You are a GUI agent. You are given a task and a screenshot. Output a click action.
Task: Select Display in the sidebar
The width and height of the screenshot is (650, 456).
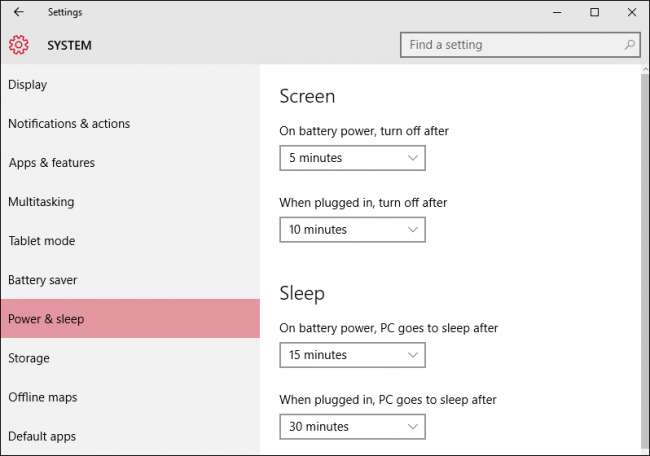[x=28, y=85]
